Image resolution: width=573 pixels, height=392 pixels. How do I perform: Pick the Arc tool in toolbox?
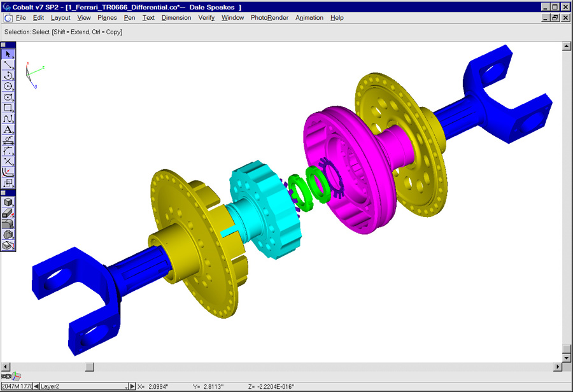coord(8,76)
